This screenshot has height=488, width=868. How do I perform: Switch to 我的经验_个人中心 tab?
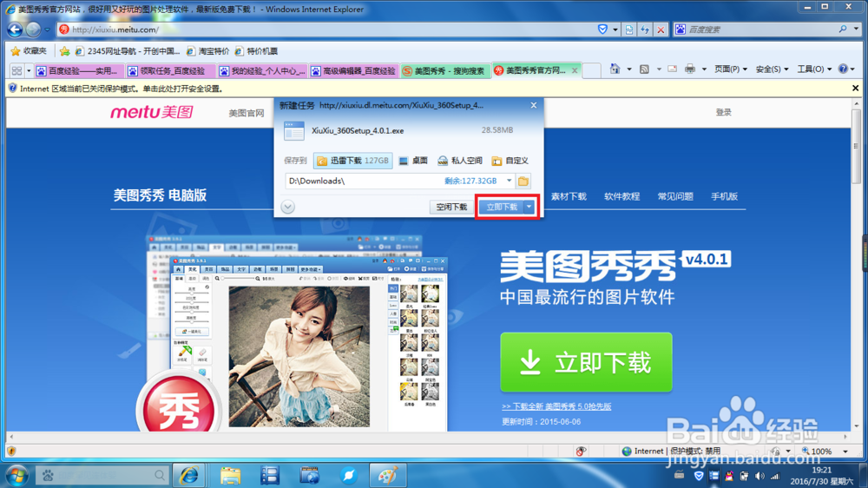260,70
